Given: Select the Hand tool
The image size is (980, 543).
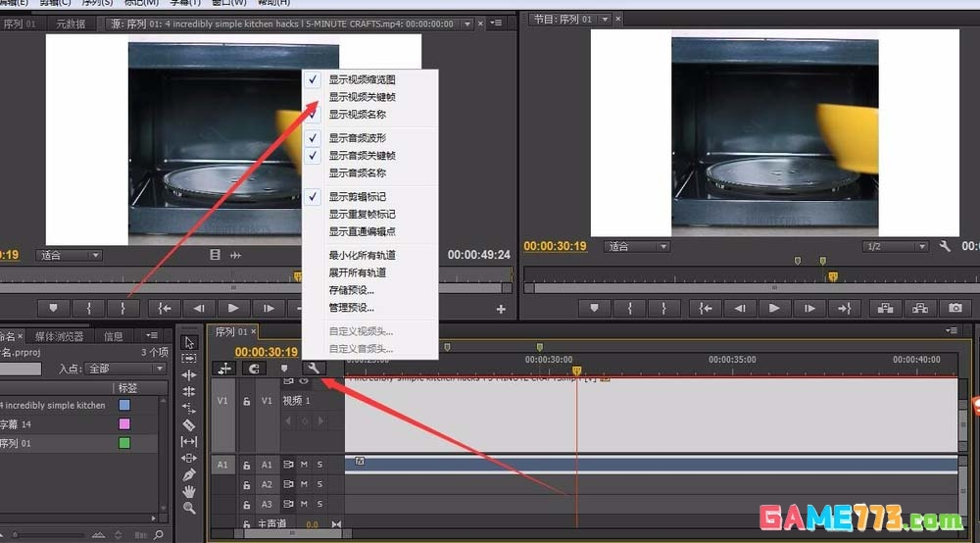Looking at the screenshot, I should (189, 492).
